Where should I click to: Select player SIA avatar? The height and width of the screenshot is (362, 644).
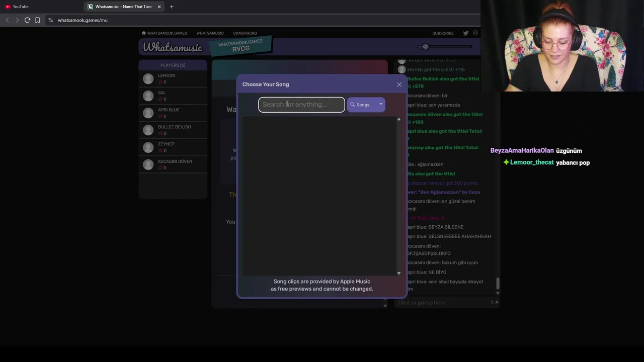click(148, 96)
